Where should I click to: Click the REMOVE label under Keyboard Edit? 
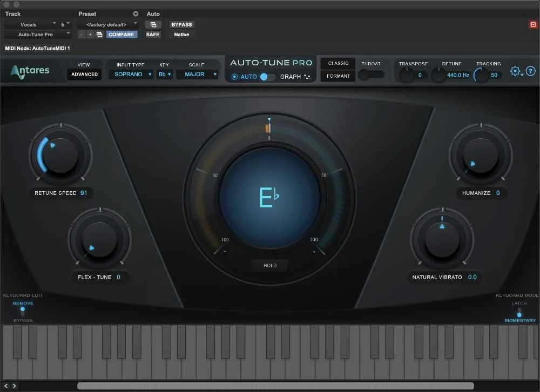pyautogui.click(x=23, y=303)
